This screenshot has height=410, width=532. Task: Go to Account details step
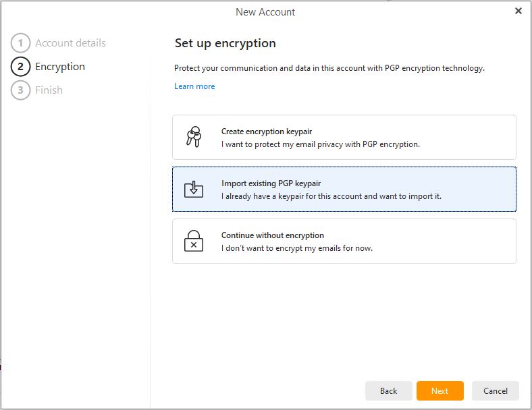(71, 43)
